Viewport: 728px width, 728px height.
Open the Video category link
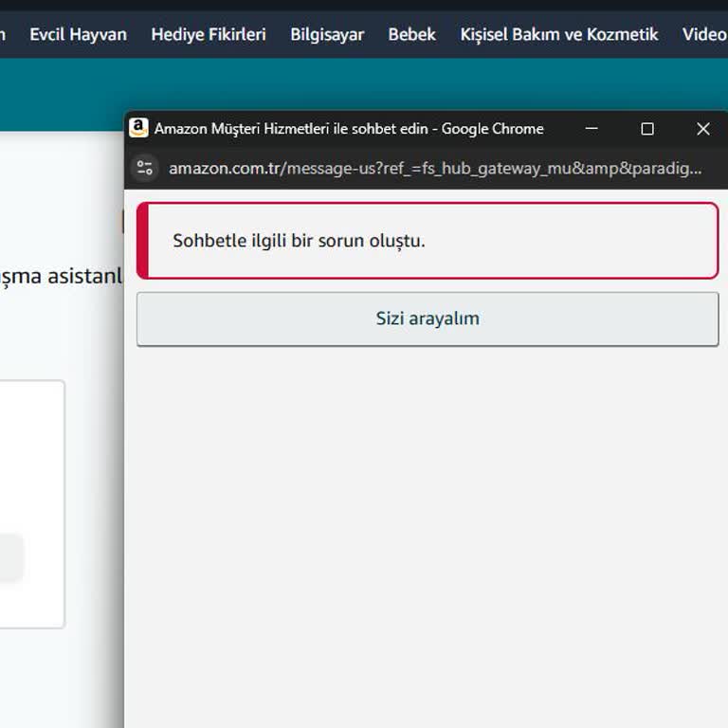[705, 35]
